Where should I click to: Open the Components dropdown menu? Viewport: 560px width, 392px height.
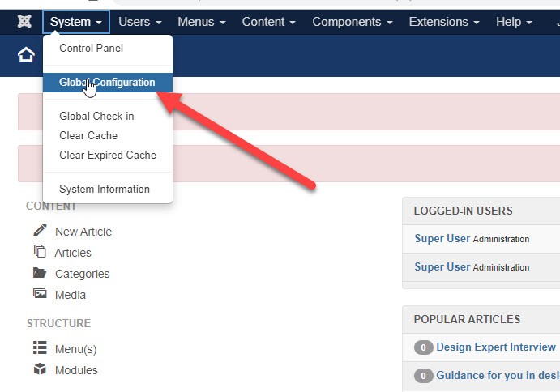(353, 22)
